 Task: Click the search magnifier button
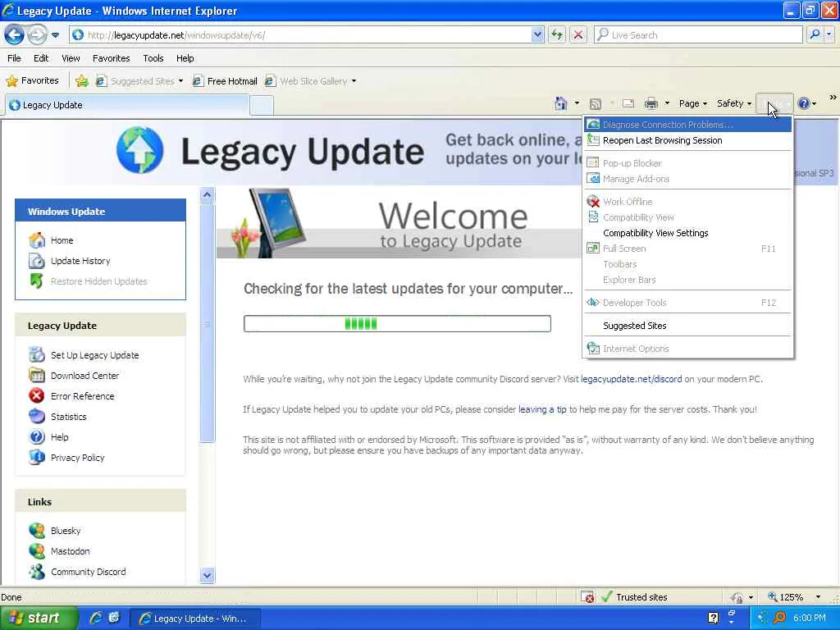click(x=815, y=35)
